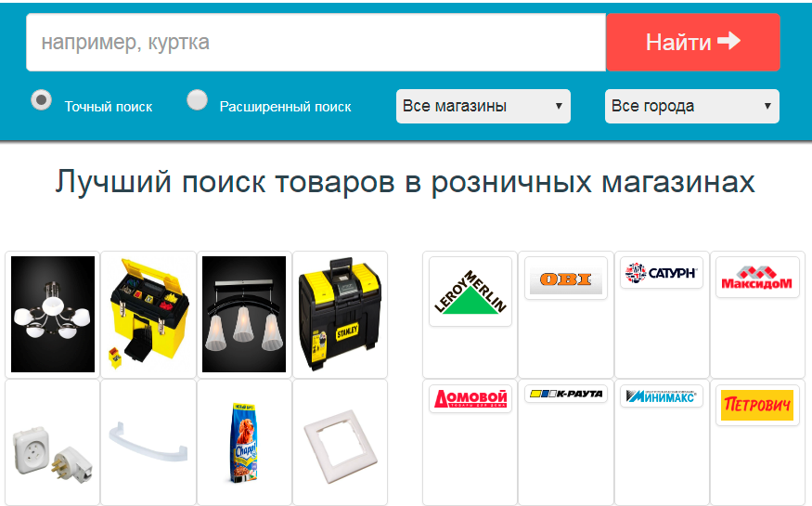Image resolution: width=812 pixels, height=506 pixels.
Task: Open the Домовой store logo
Action: (x=470, y=399)
